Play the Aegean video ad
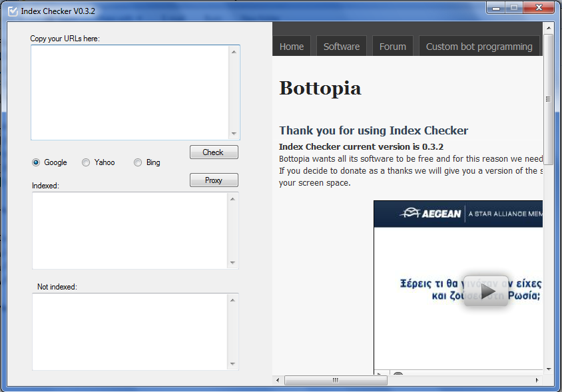Viewport: 562px width, 392px height. 486,291
